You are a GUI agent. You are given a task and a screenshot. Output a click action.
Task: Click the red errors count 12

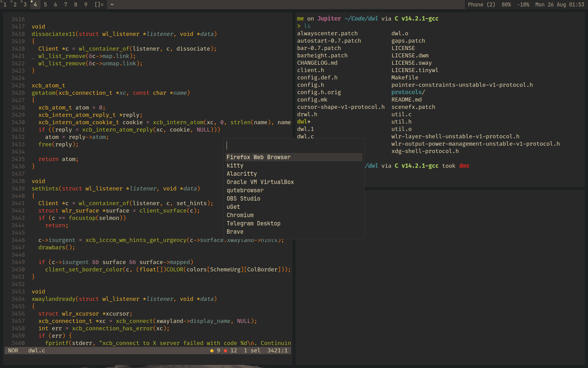(x=230, y=351)
